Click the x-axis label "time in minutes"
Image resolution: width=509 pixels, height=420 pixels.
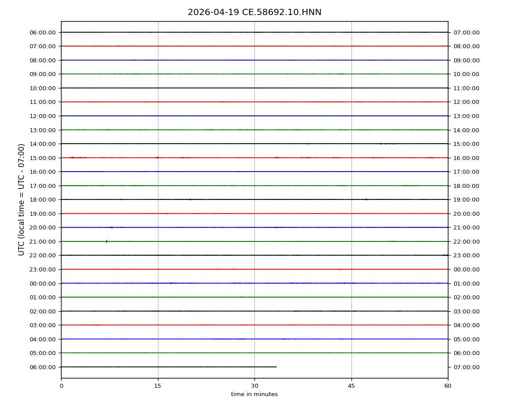[x=254, y=394]
